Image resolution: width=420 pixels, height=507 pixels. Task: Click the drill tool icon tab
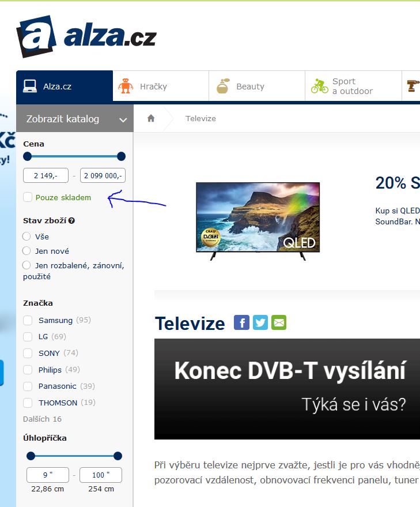(413, 86)
